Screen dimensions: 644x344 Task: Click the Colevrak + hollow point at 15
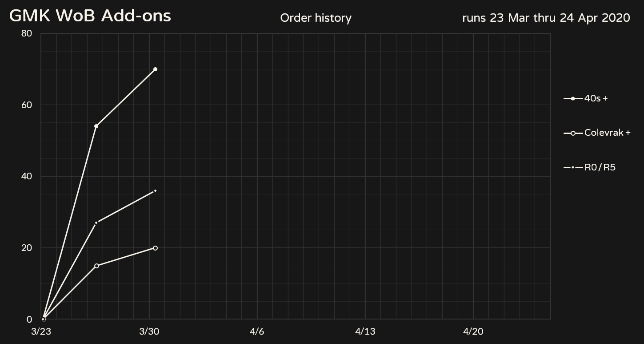96,266
